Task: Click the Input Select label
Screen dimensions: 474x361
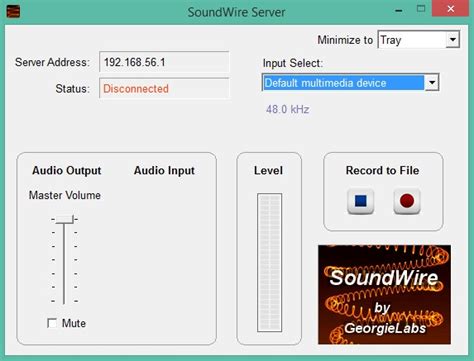Action: point(293,63)
